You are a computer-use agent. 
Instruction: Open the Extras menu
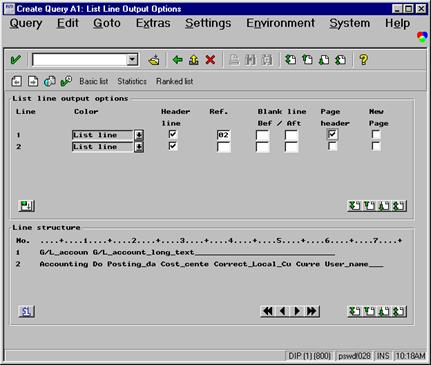[153, 23]
